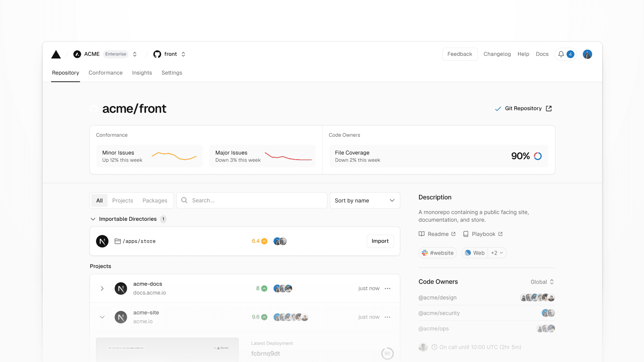Image resolution: width=644 pixels, height=362 pixels.
Task: Click the Vercel triangle logo
Action: click(x=56, y=54)
